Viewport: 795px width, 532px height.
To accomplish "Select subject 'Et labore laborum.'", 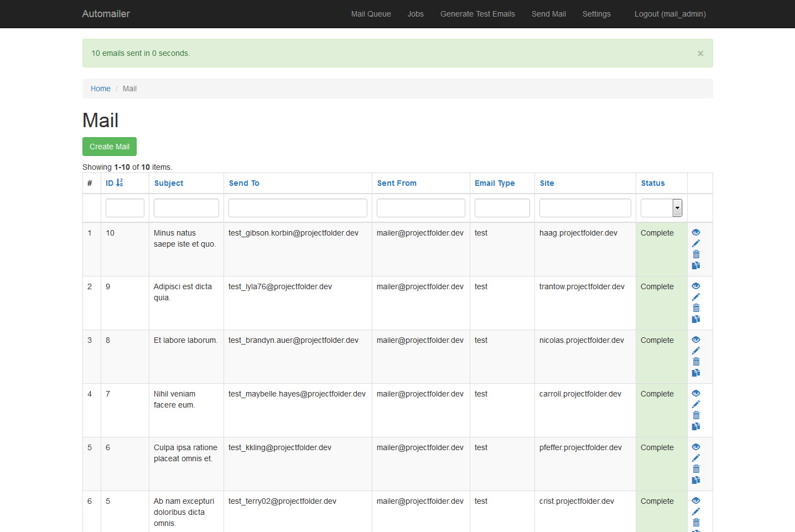I will click(x=185, y=340).
